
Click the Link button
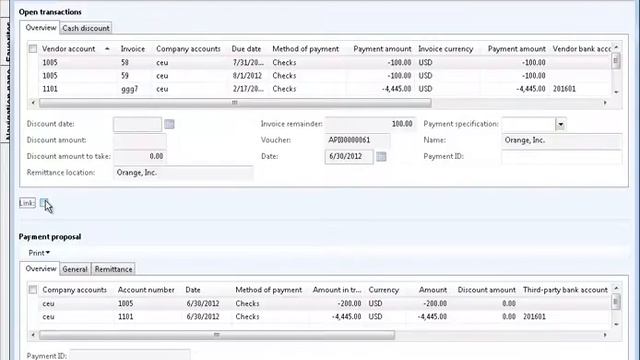[x=27, y=203]
